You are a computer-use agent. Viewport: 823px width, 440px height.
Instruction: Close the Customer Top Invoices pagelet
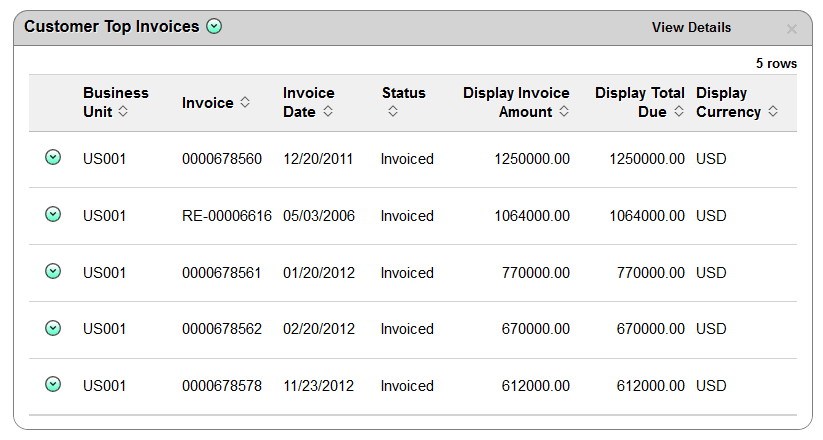[x=792, y=29]
